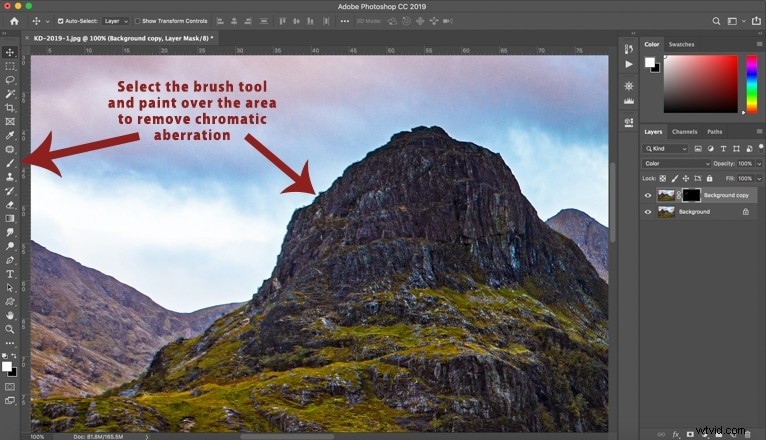Open the Kind filter dropdown
Viewport: 766px width, 440px height.
tap(665, 148)
